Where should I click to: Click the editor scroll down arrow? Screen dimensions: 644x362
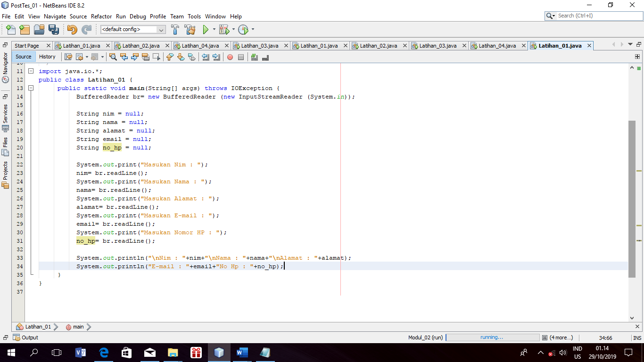[632, 318]
